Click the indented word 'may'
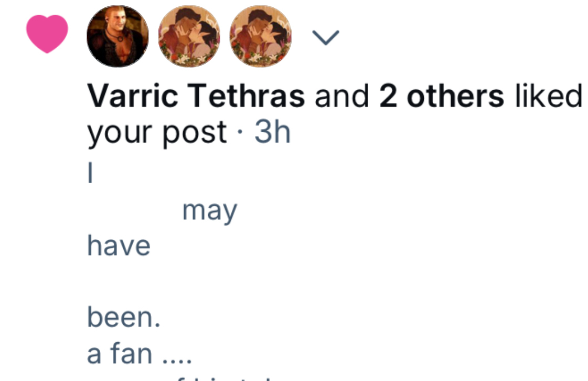The image size is (588, 381). point(209,211)
